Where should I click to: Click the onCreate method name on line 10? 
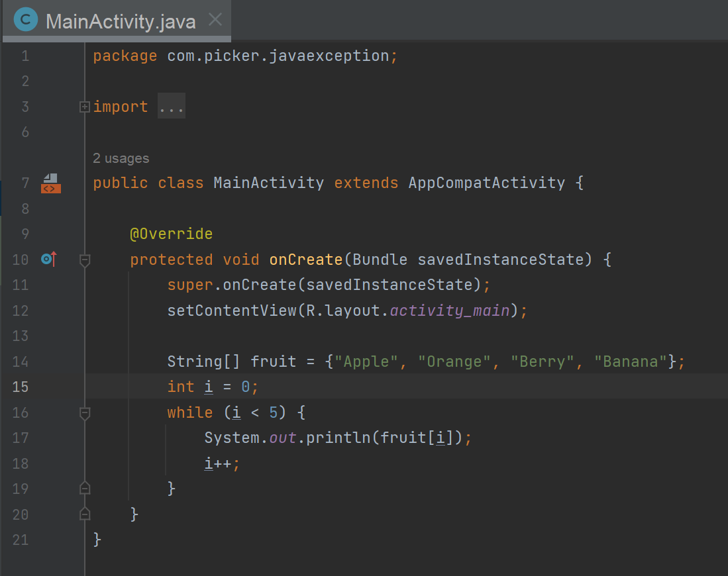[306, 259]
